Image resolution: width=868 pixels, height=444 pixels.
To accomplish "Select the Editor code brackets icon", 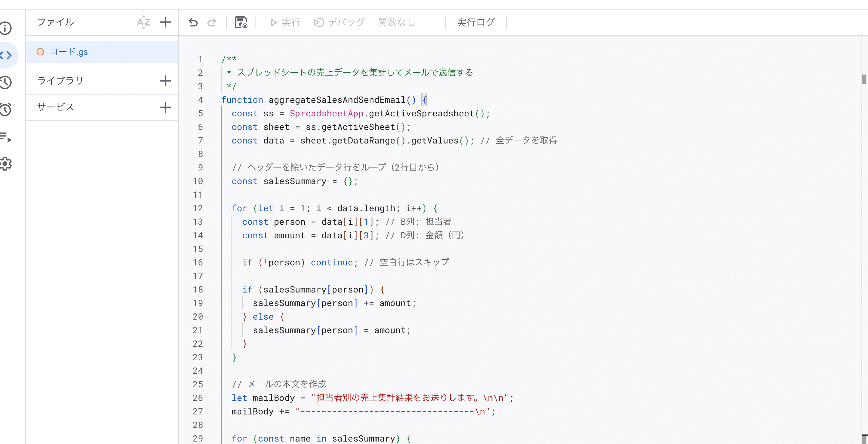I will 6,55.
